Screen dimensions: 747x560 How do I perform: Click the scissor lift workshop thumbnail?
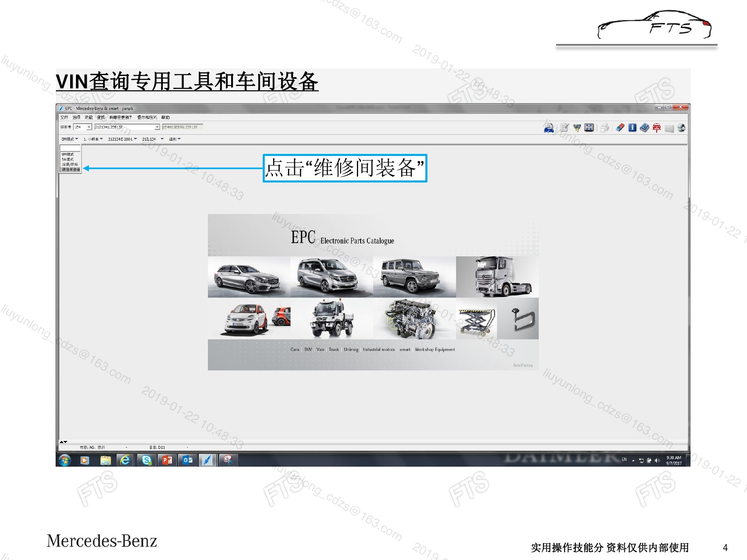476,318
